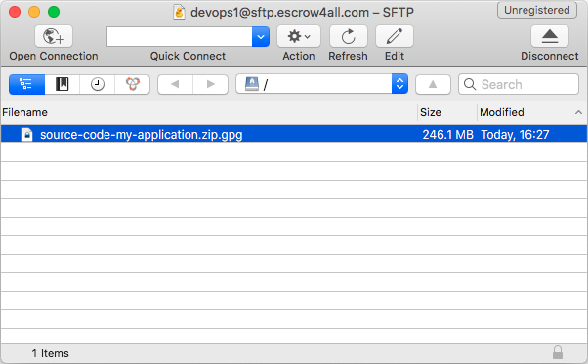Screen dimensions: 588x364
Task: Disconnect from the SFTP server
Action: (x=550, y=36)
